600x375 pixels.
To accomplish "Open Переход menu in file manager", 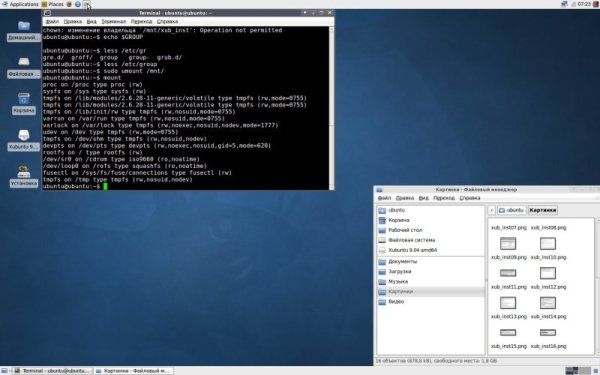I will 444,198.
